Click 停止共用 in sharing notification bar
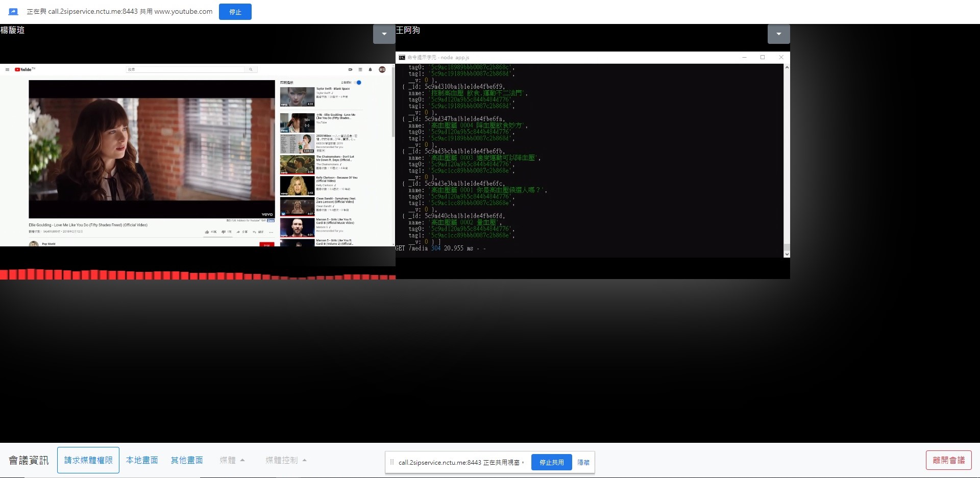Image resolution: width=980 pixels, height=478 pixels. [551, 462]
